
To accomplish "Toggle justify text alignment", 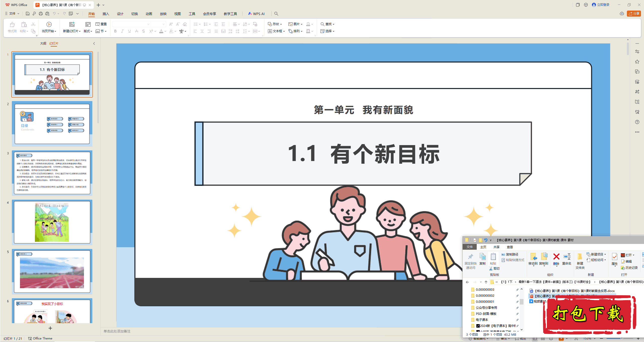I will [x=216, y=31].
